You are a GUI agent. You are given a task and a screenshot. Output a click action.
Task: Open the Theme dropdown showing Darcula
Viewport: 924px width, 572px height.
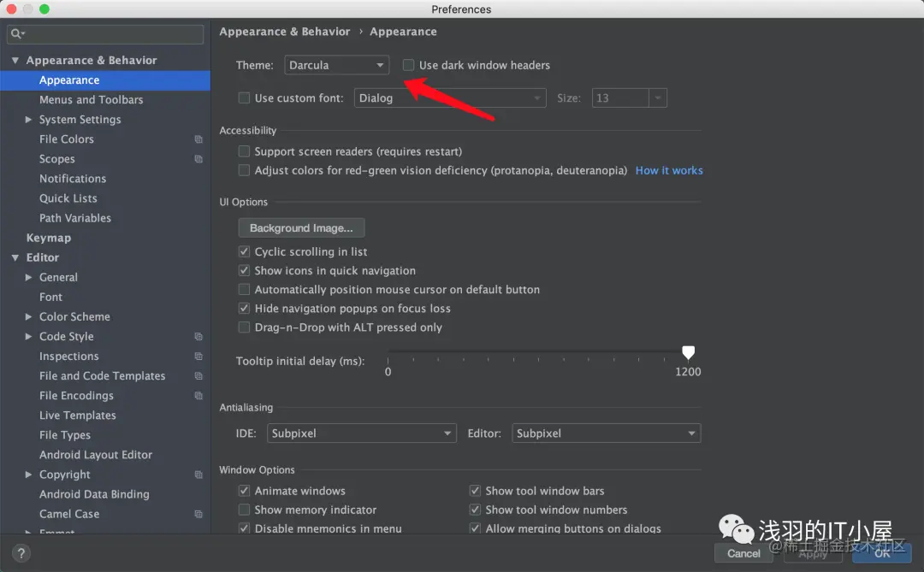(336, 65)
